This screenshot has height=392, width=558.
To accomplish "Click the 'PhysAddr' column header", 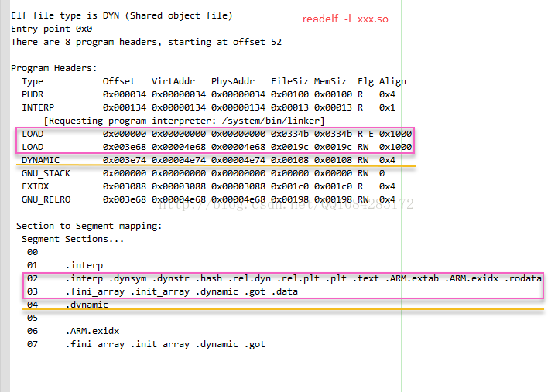I will (233, 81).
